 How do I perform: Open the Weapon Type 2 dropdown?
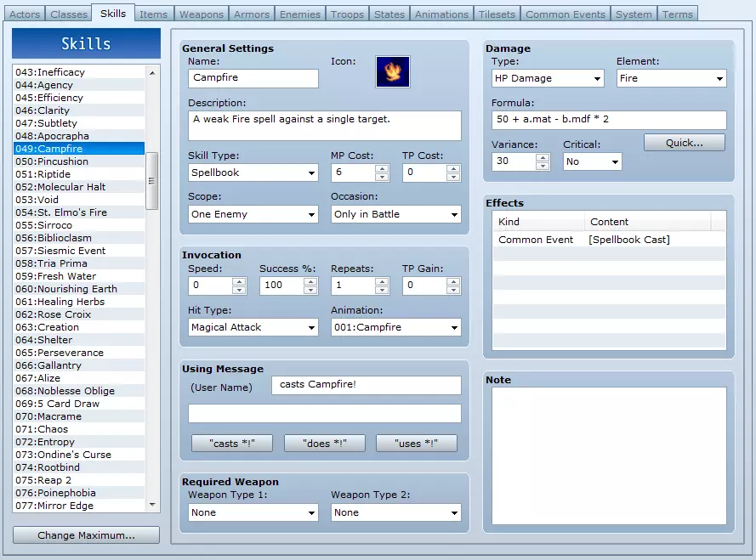(395, 512)
